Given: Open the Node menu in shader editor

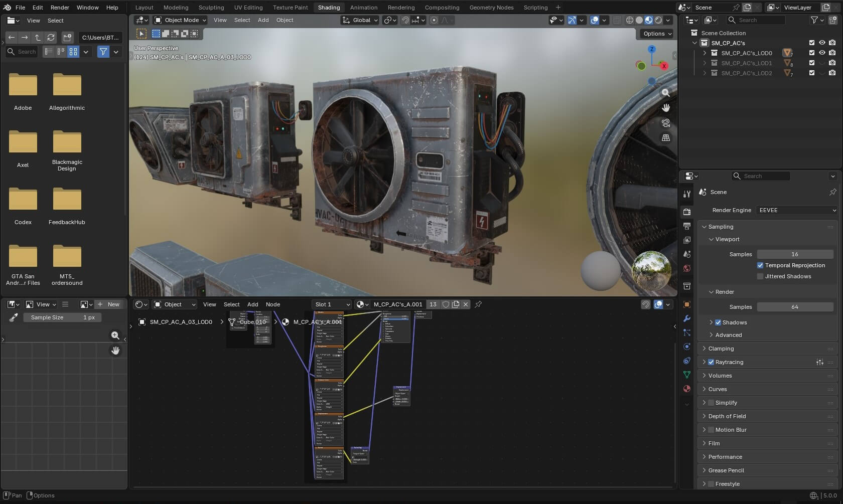Looking at the screenshot, I should pyautogui.click(x=273, y=304).
